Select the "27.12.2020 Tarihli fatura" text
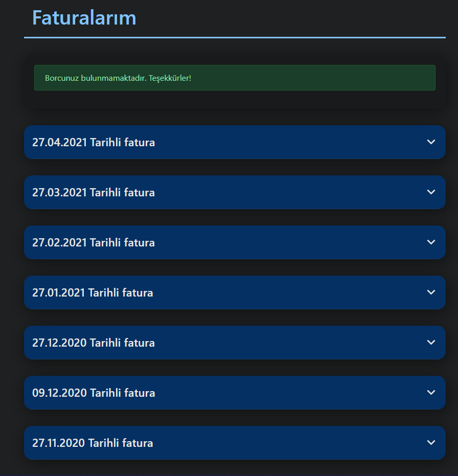Image resolution: width=458 pixels, height=476 pixels. pos(94,343)
